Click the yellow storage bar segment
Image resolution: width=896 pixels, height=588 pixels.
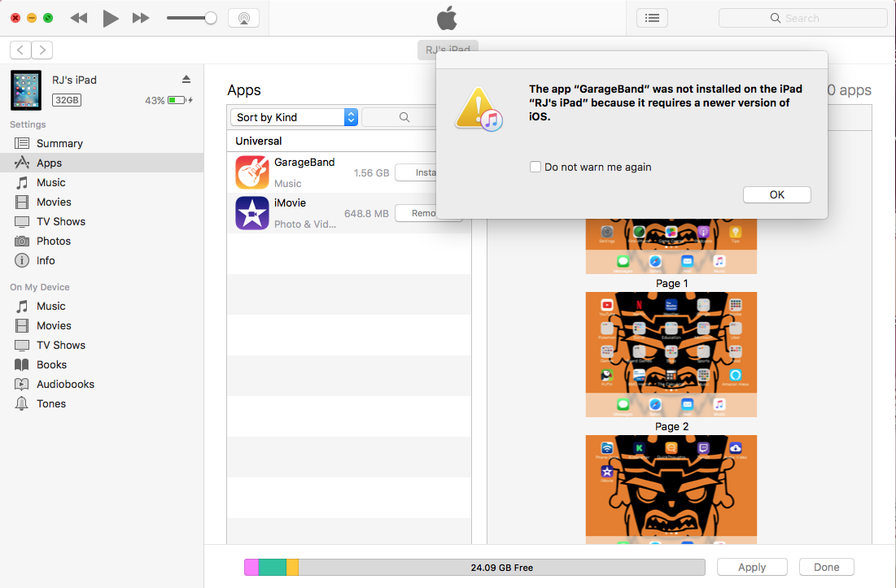292,568
